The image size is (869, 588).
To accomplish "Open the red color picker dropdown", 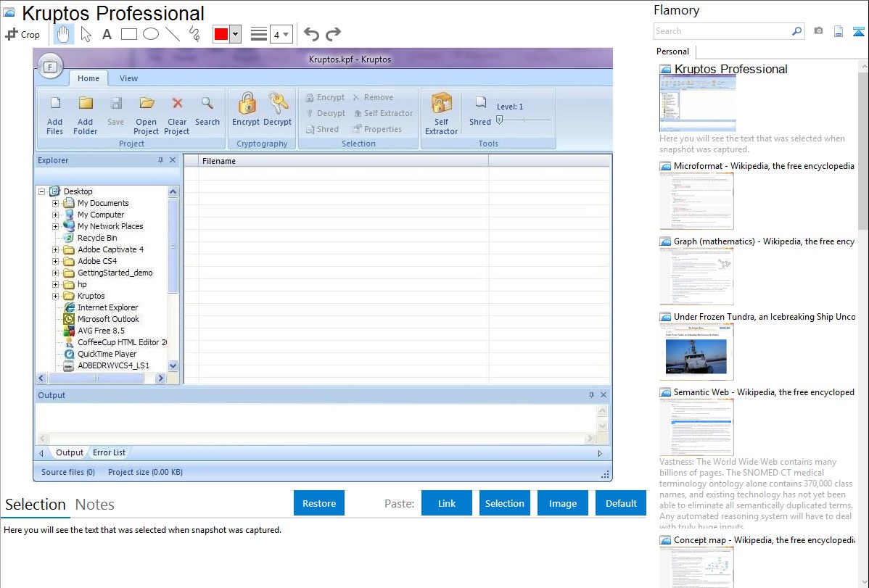I will click(235, 34).
